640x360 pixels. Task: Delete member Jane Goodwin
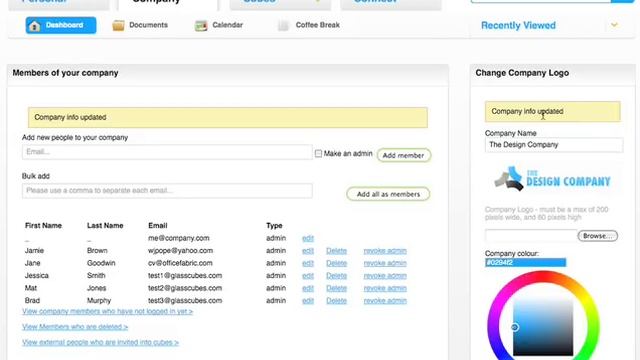(x=336, y=263)
